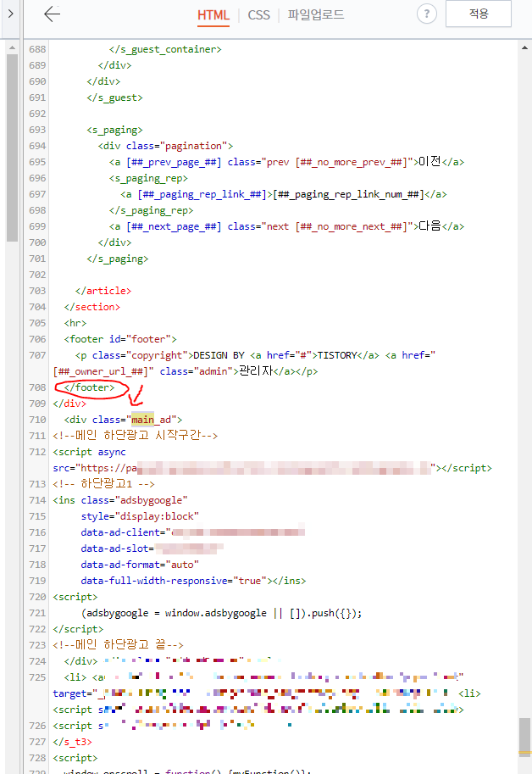Click the 다음 link text in code
This screenshot has width=532, height=774.
pyautogui.click(x=429, y=226)
